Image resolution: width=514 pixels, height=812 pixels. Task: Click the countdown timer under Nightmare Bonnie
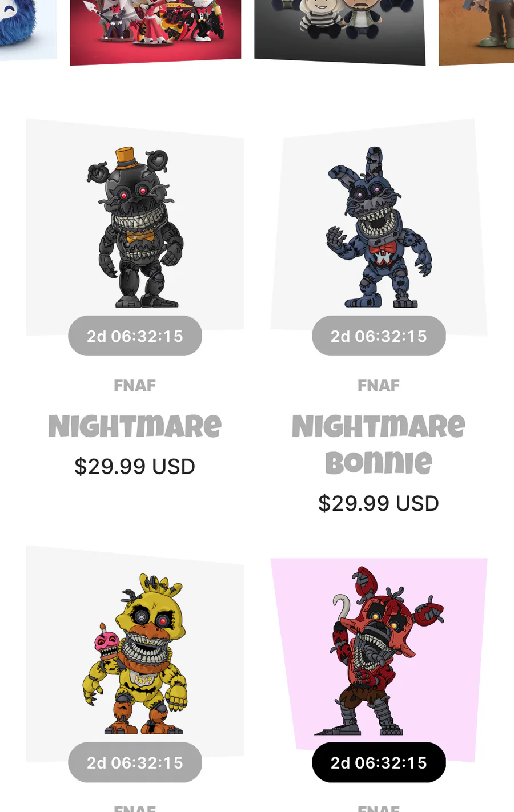pyautogui.click(x=379, y=336)
